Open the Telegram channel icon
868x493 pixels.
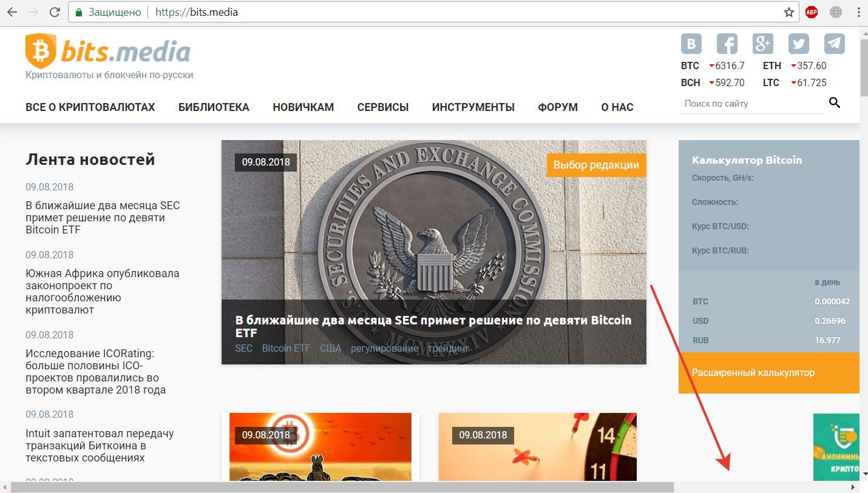[835, 44]
